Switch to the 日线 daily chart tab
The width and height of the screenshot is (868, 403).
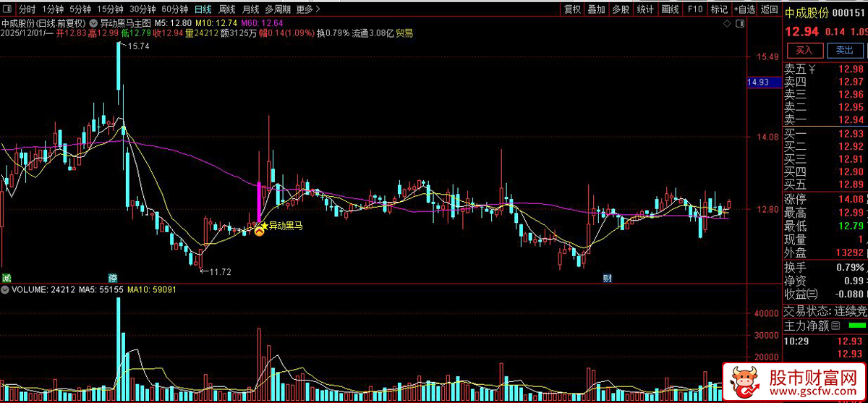click(x=203, y=9)
